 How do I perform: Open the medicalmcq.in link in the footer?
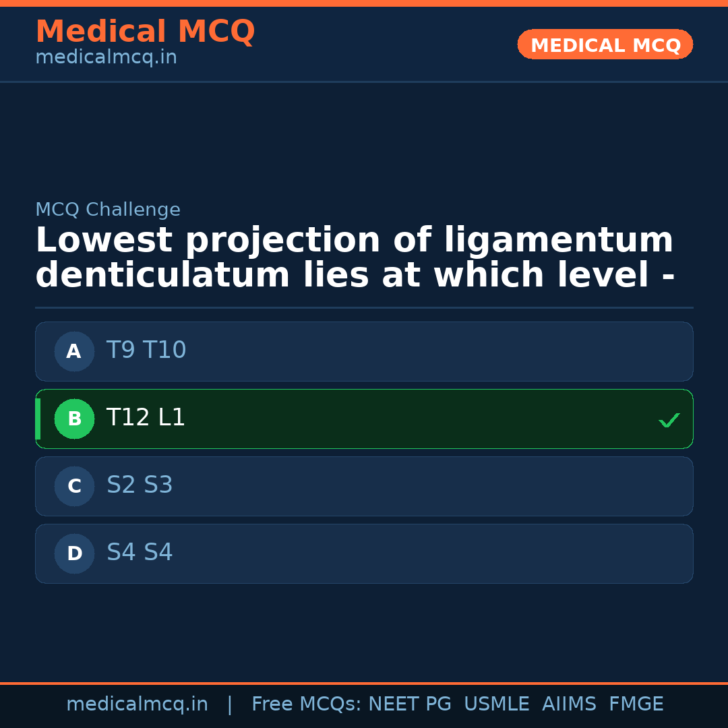point(137,704)
